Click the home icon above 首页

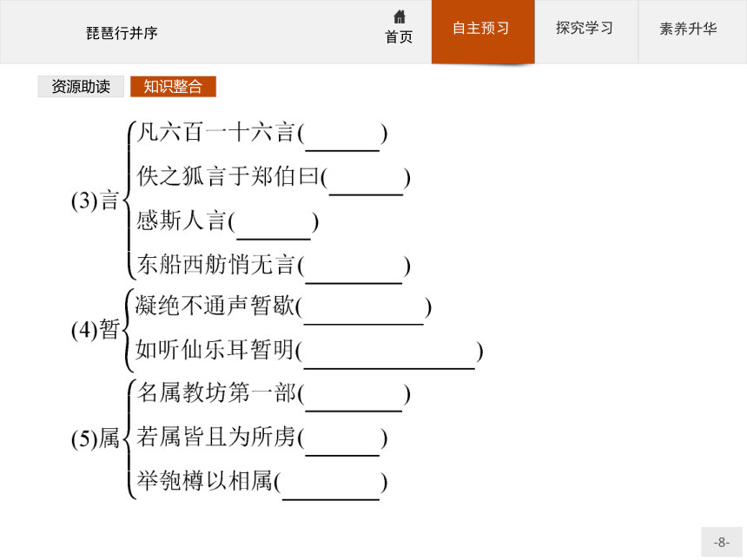pyautogui.click(x=400, y=17)
